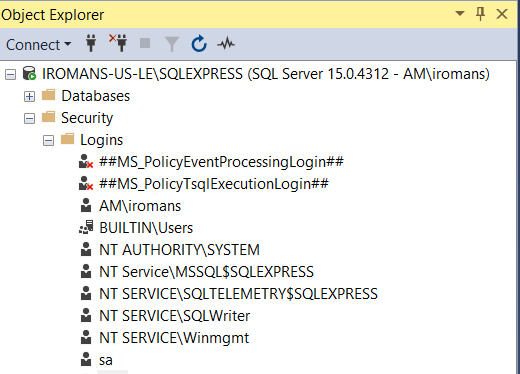Select the sa login

click(106, 360)
